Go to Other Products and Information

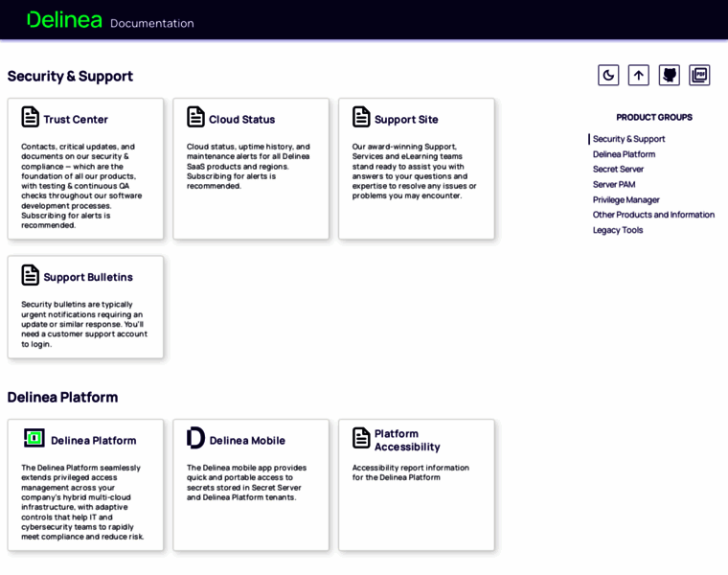pyautogui.click(x=653, y=215)
